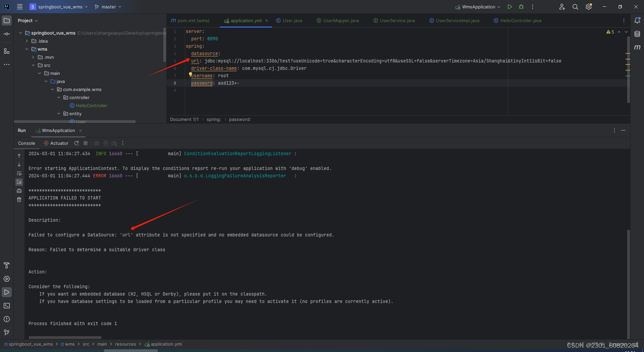The width and height of the screenshot is (644, 352).
Task: Toggle the Structure tool window
Action: pyautogui.click(x=7, y=51)
